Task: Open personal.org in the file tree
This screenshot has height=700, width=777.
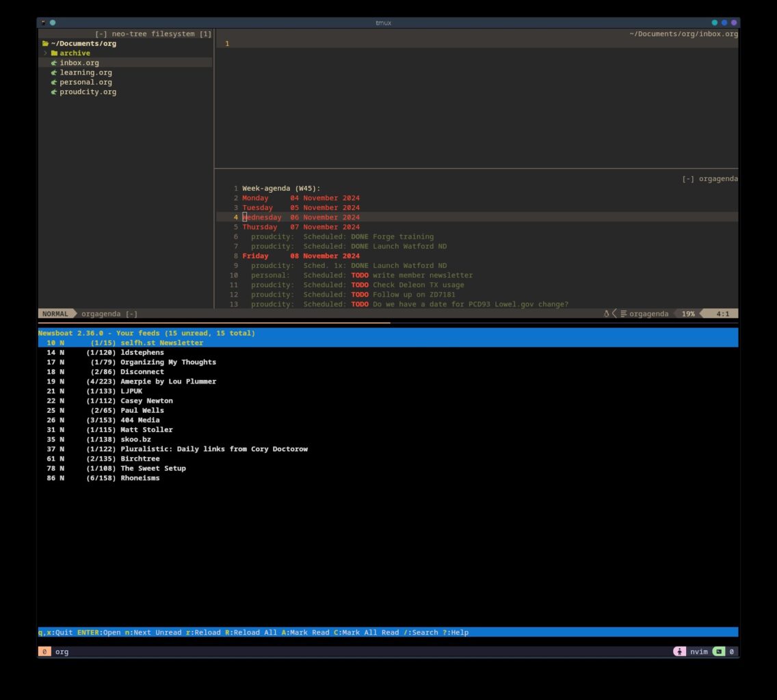Action: pyautogui.click(x=85, y=82)
